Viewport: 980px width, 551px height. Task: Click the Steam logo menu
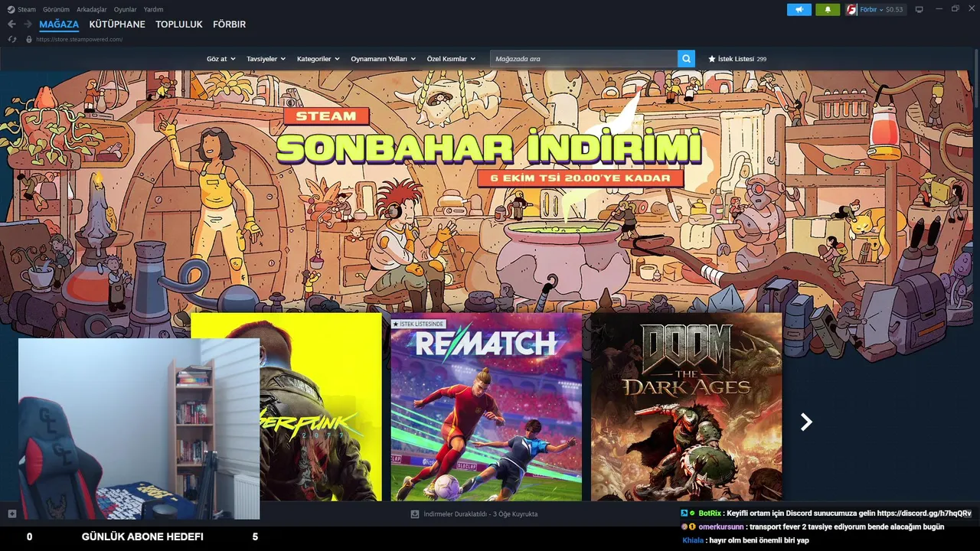pos(21,9)
